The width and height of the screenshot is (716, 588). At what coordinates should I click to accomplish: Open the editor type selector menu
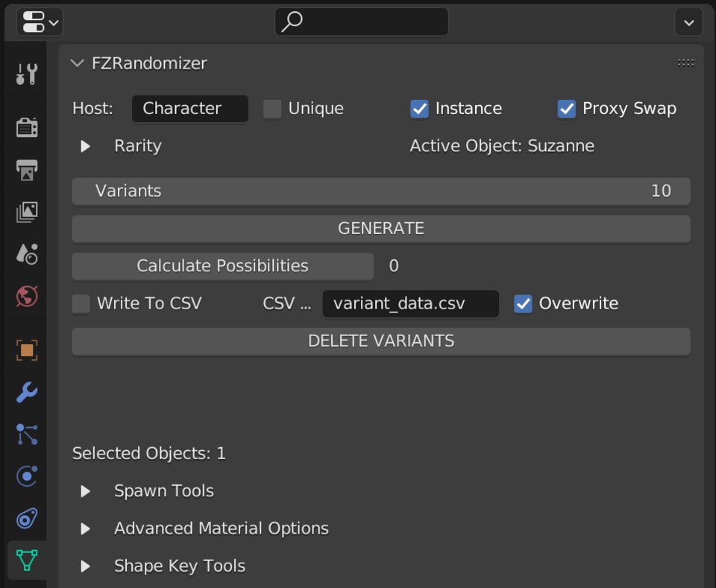[x=39, y=22]
